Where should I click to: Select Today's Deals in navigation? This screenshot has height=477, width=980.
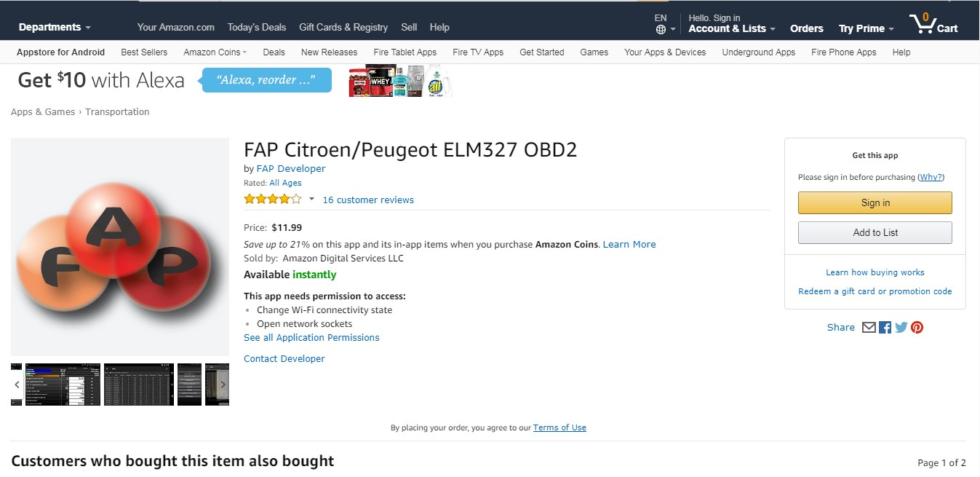point(257,28)
